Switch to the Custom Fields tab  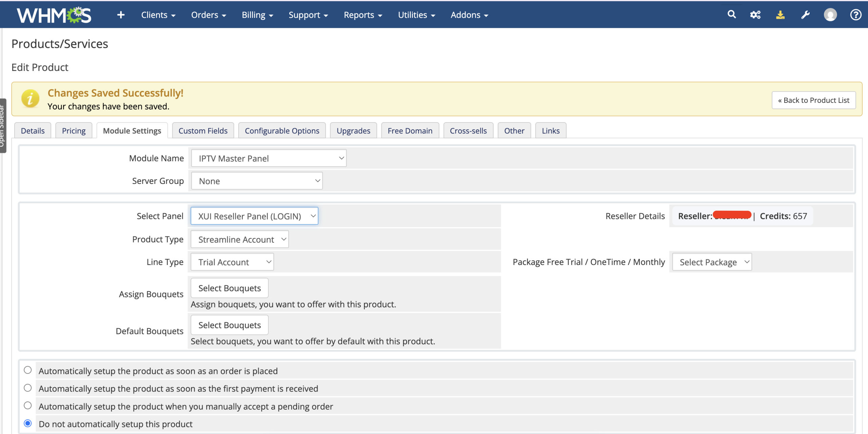203,131
